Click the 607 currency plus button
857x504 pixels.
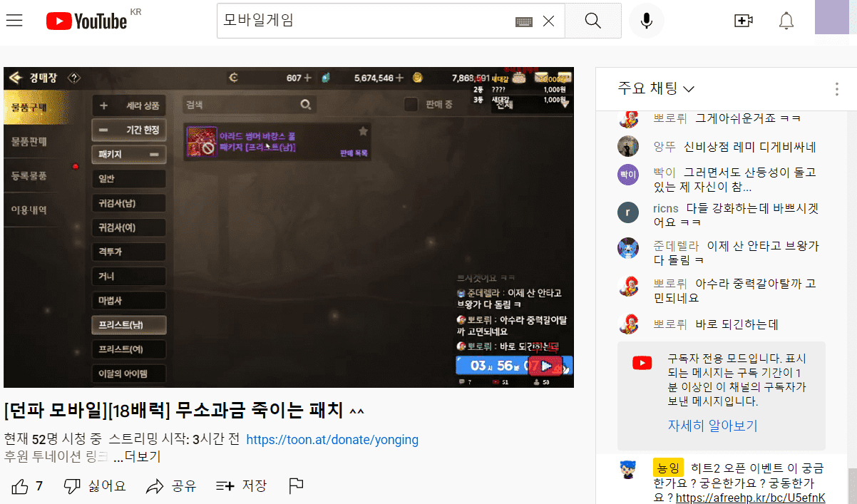pyautogui.click(x=308, y=78)
